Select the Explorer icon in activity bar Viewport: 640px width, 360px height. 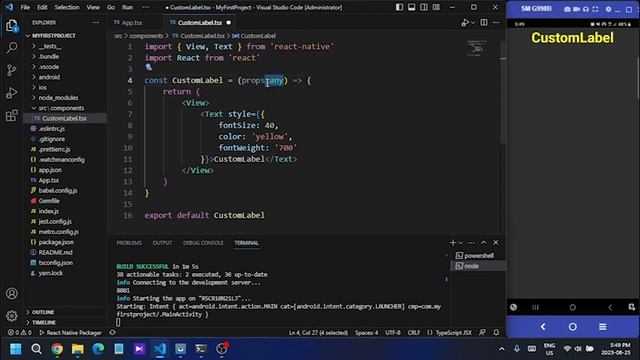(x=12, y=26)
